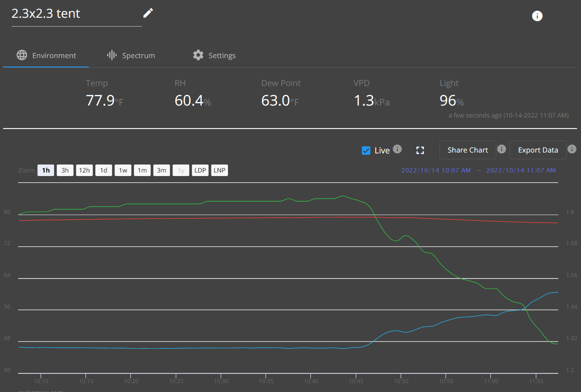Click the start date 2022/10/14 10:07 AM

tap(436, 170)
